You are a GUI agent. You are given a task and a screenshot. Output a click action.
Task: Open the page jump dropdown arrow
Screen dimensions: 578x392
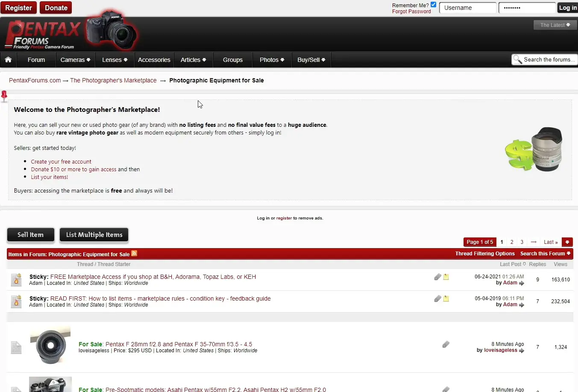[x=567, y=242]
